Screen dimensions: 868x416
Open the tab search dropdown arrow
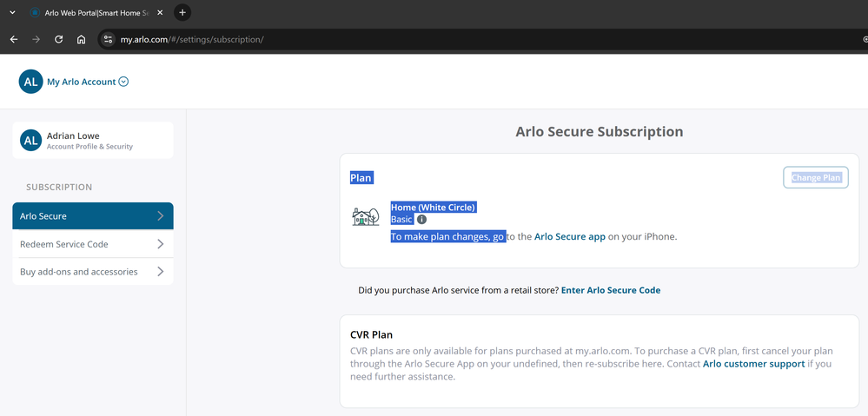[x=12, y=12]
